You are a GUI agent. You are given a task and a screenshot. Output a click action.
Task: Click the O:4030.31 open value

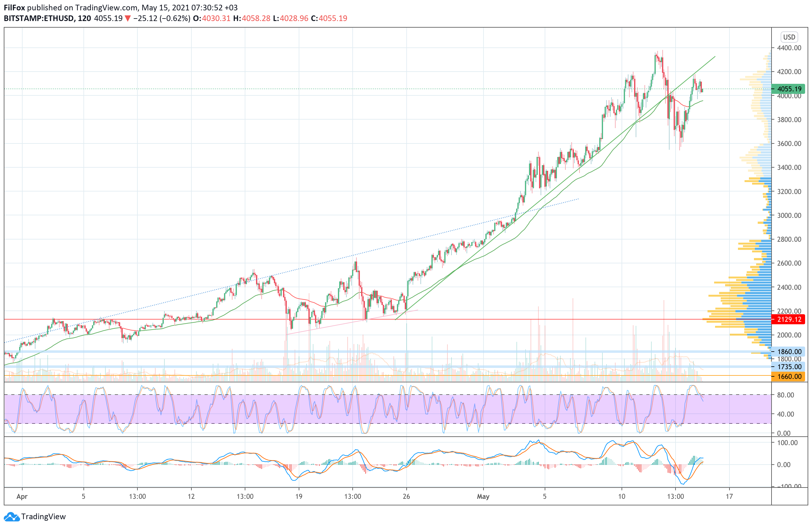point(211,19)
